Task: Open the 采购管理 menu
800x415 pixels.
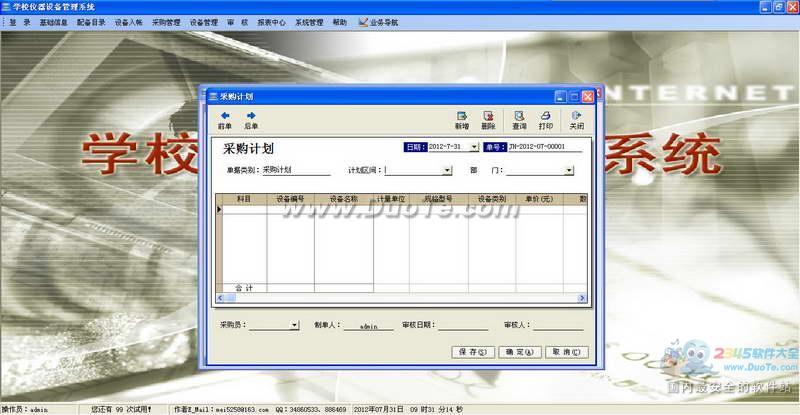Action: click(166, 21)
